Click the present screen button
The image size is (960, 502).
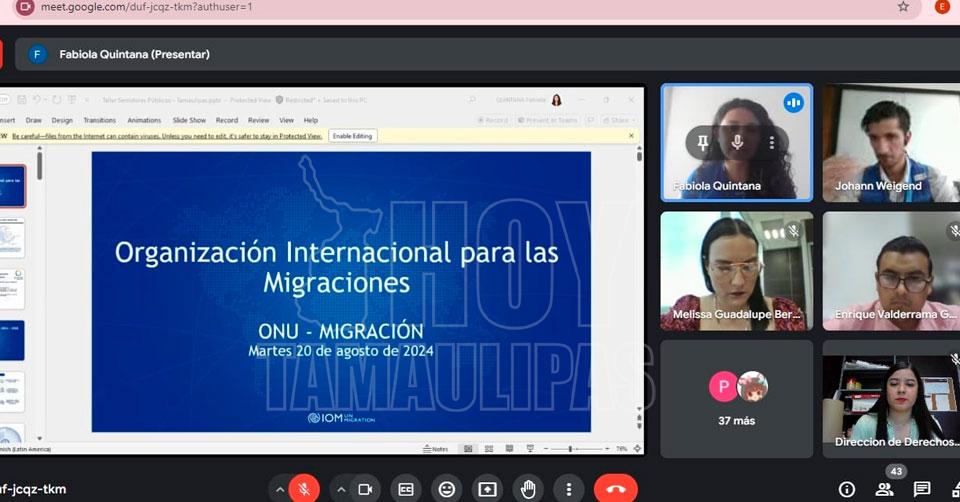coord(487,489)
